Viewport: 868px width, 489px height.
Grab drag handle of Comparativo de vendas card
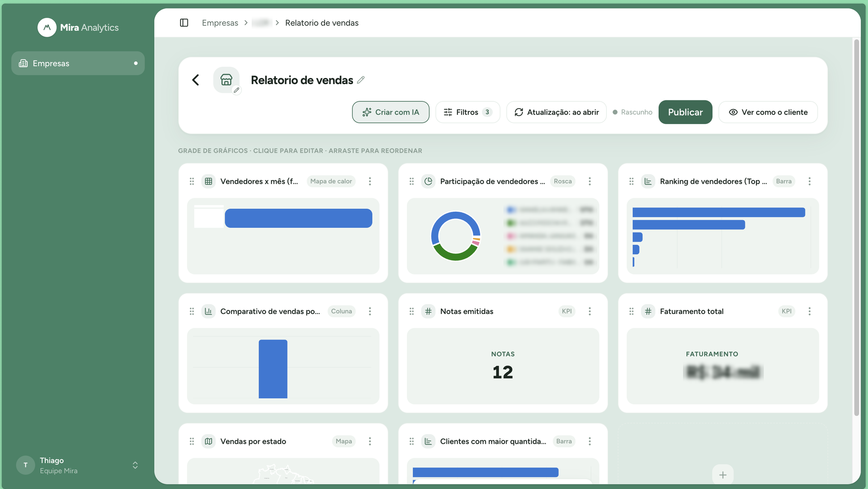[x=192, y=311]
